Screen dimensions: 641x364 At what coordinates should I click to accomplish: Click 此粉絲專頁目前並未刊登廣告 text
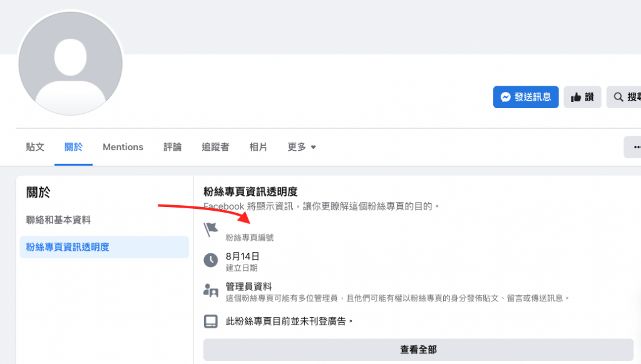289,321
